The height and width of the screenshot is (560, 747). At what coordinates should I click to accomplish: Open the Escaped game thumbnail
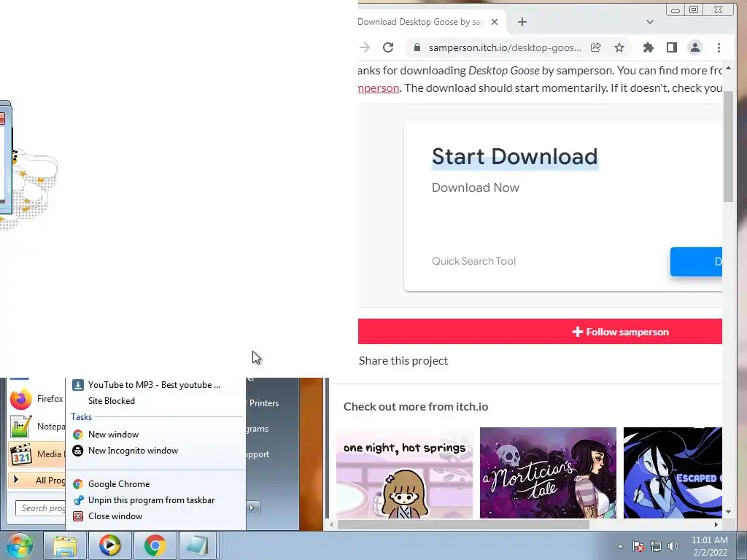tap(673, 472)
